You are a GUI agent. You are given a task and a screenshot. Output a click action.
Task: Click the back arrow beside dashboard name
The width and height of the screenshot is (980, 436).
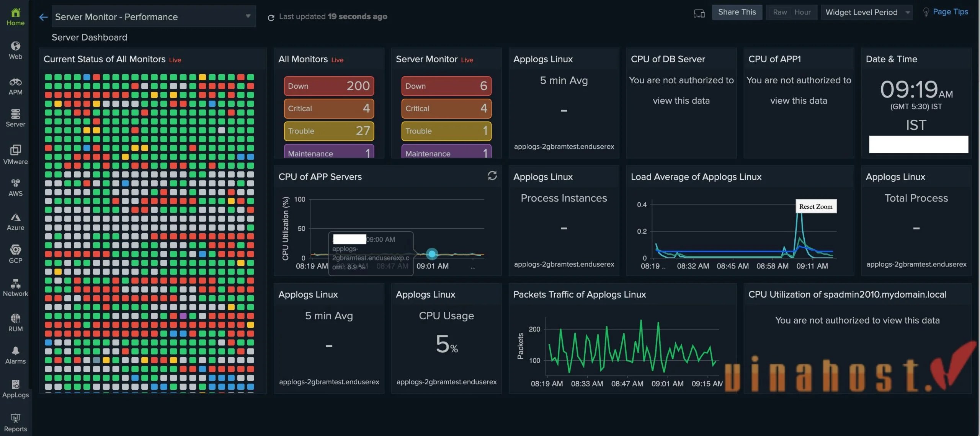43,17
